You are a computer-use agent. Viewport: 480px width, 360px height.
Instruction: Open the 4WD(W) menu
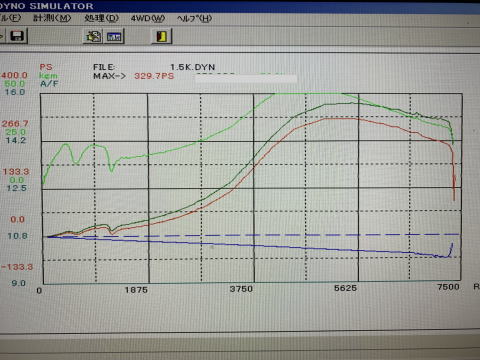(x=148, y=18)
